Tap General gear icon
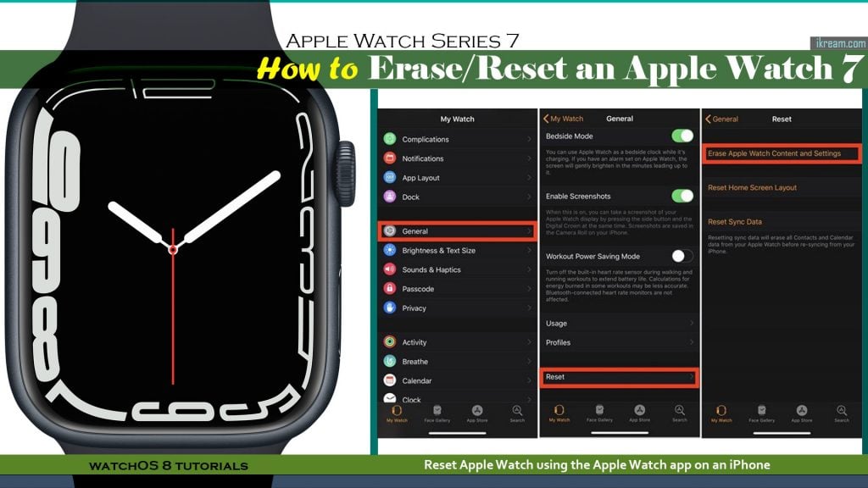 [x=390, y=231]
